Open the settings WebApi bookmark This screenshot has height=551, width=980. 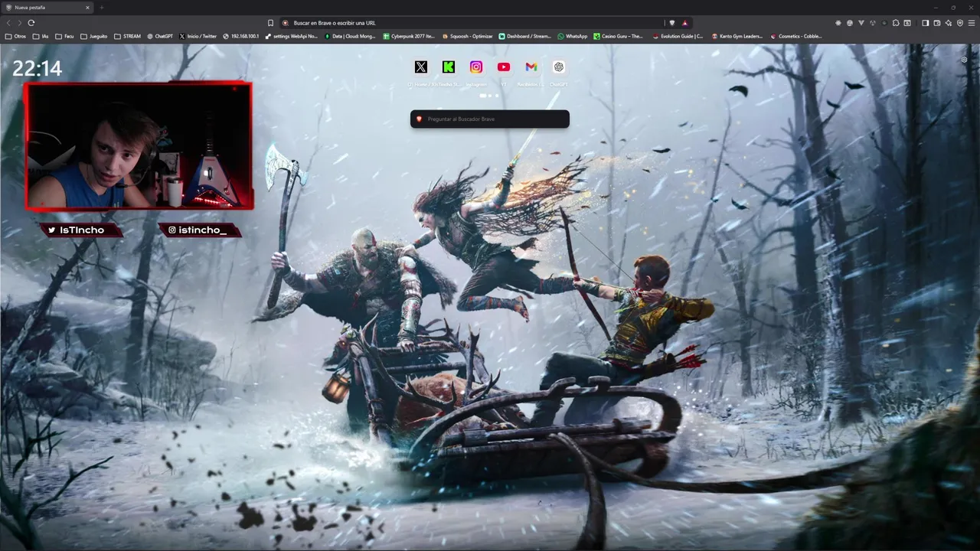(x=291, y=36)
